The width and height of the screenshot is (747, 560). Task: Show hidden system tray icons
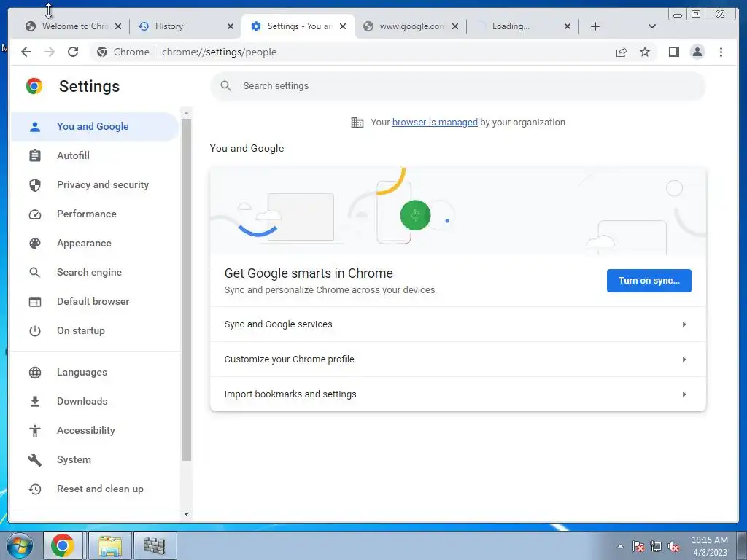[620, 546]
